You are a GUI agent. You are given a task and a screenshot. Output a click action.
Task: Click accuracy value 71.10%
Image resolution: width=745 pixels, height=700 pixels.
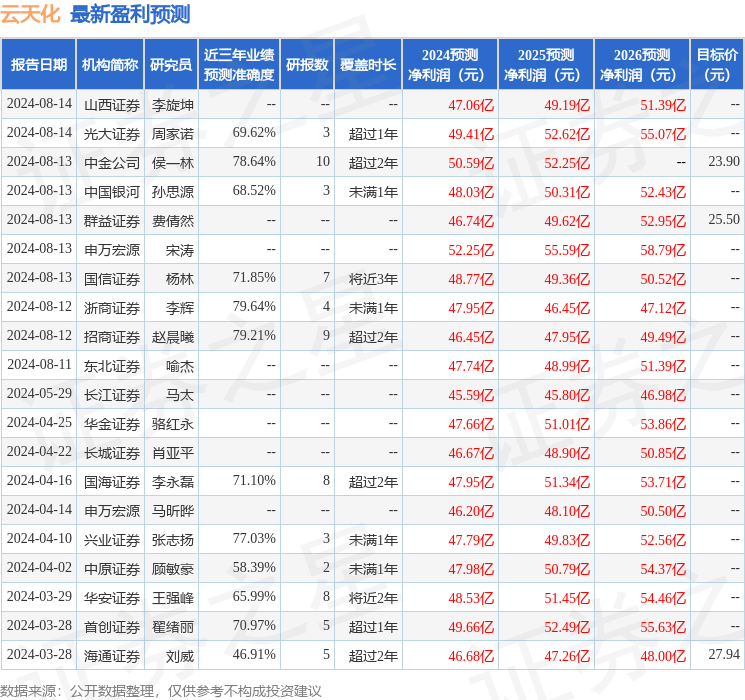(254, 480)
